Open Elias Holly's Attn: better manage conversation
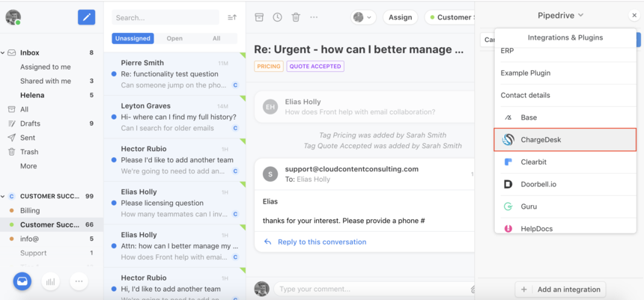 pyautogui.click(x=174, y=246)
